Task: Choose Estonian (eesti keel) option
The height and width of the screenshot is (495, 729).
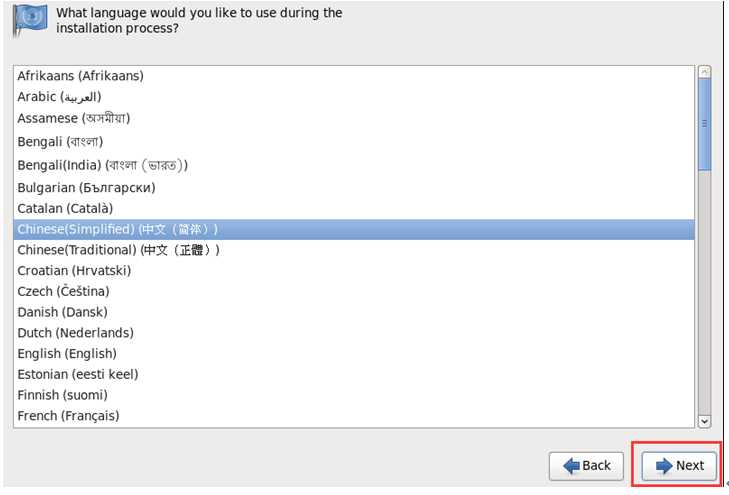Action: point(354,374)
